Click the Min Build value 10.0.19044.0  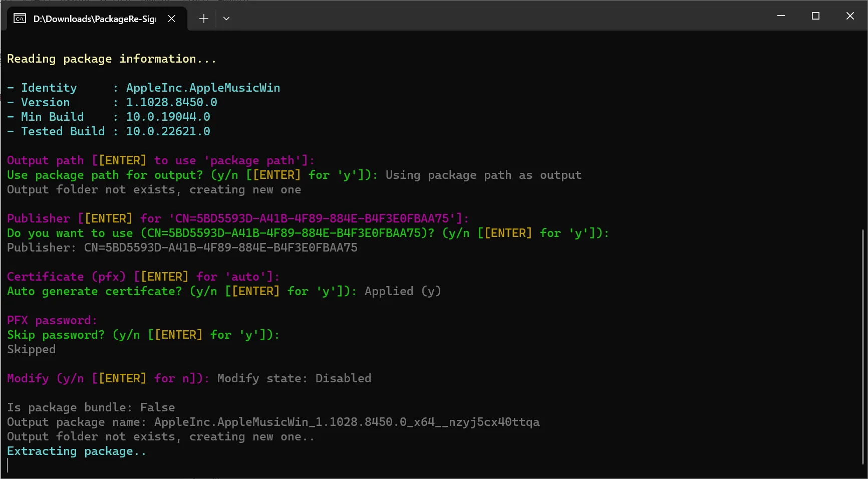pyautogui.click(x=168, y=117)
